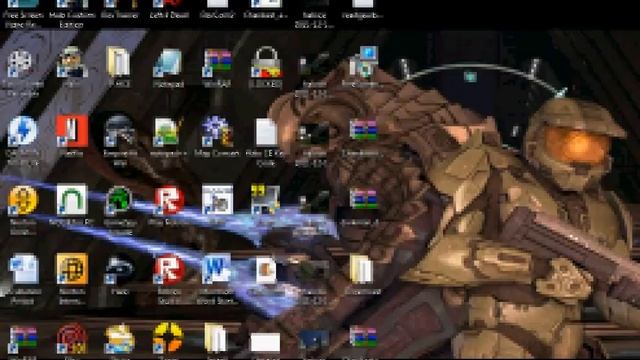
Task: Click the Left 4 Dead label
Action: pos(169,15)
